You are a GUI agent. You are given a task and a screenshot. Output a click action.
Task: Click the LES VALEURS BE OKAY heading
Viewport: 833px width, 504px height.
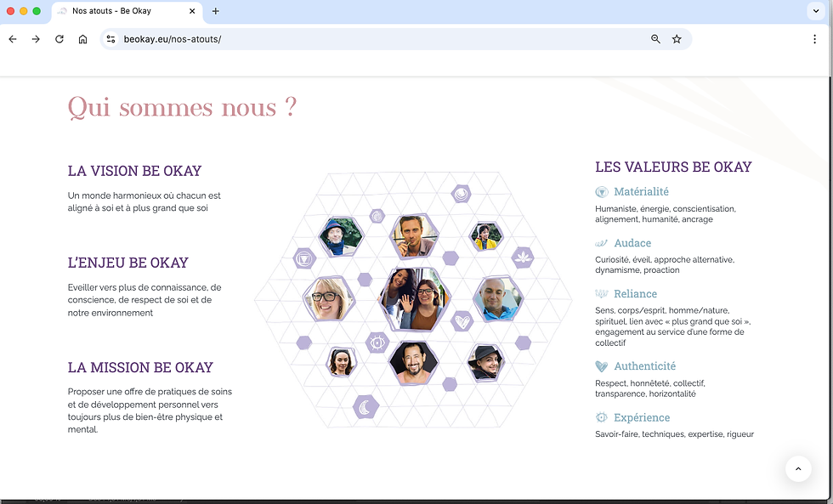(x=673, y=167)
